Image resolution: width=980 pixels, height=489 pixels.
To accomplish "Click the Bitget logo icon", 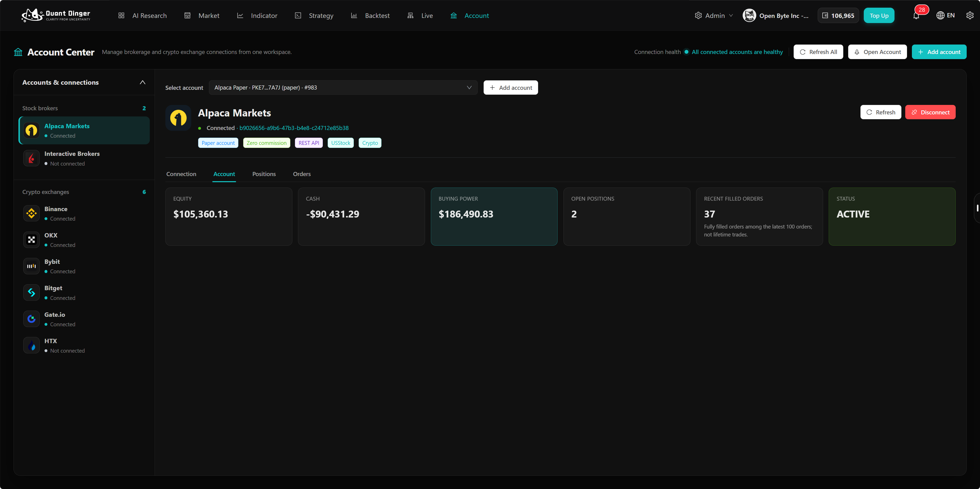I will (x=31, y=293).
